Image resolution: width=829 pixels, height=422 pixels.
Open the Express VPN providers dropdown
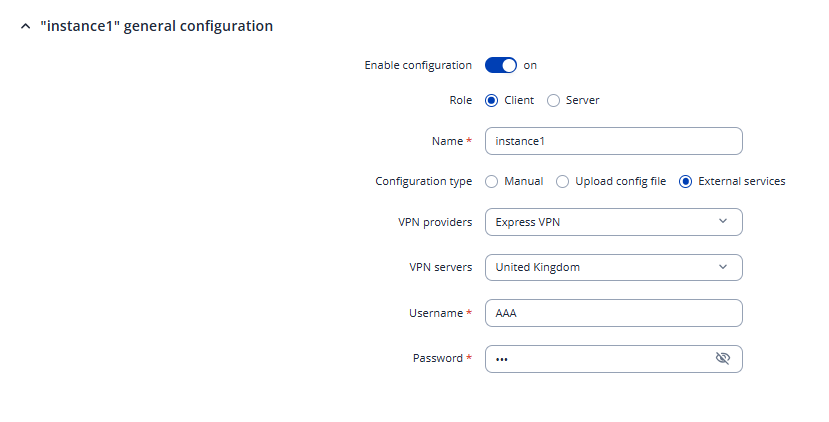[613, 222]
